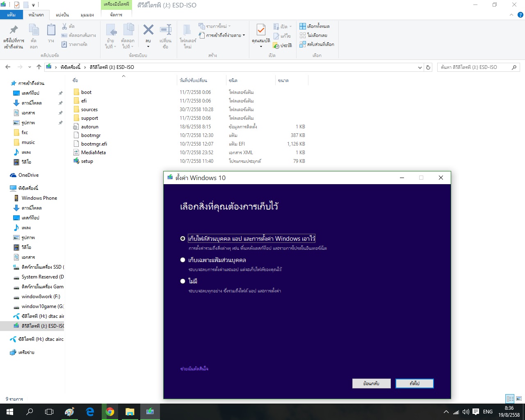Select the Nothing (ไม่มี) option
The image size is (525, 420).
point(183,281)
